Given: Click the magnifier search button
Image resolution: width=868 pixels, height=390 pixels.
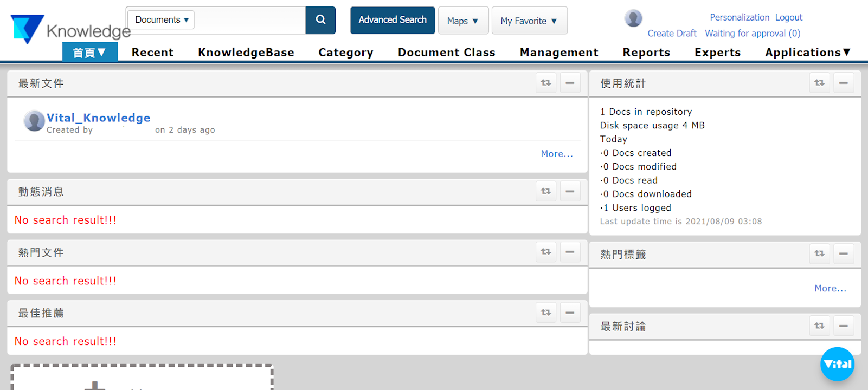Looking at the screenshot, I should 320,20.
